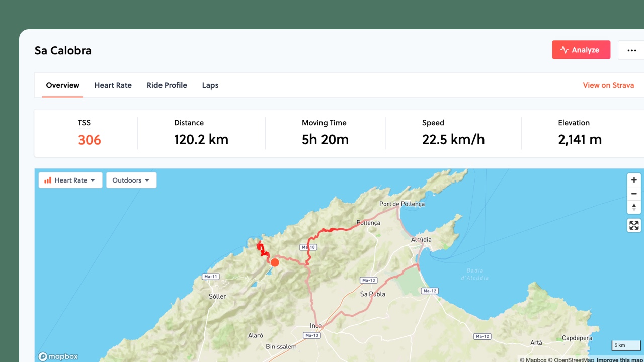The width and height of the screenshot is (644, 362).
Task: Click the Binissalem map label
Action: pyautogui.click(x=280, y=346)
